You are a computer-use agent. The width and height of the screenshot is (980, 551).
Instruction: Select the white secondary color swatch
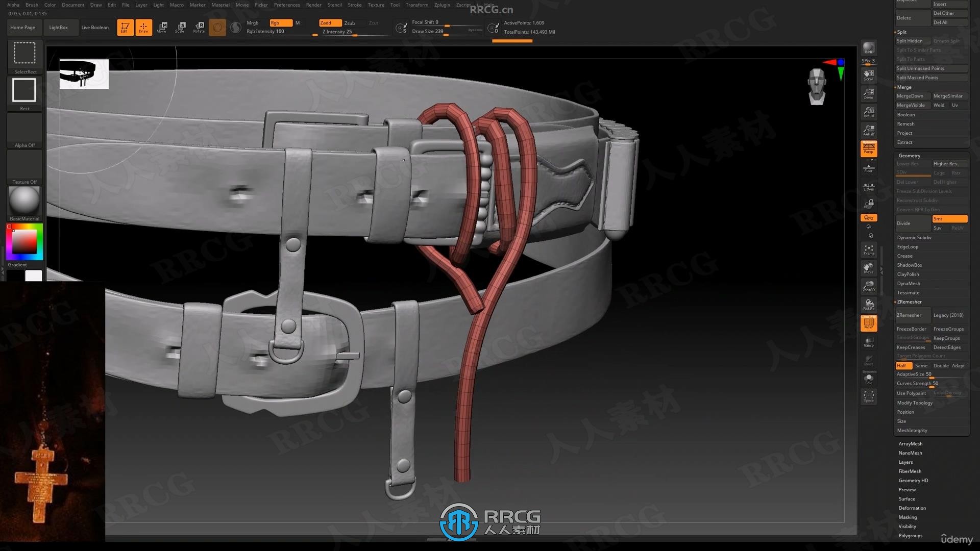[34, 276]
